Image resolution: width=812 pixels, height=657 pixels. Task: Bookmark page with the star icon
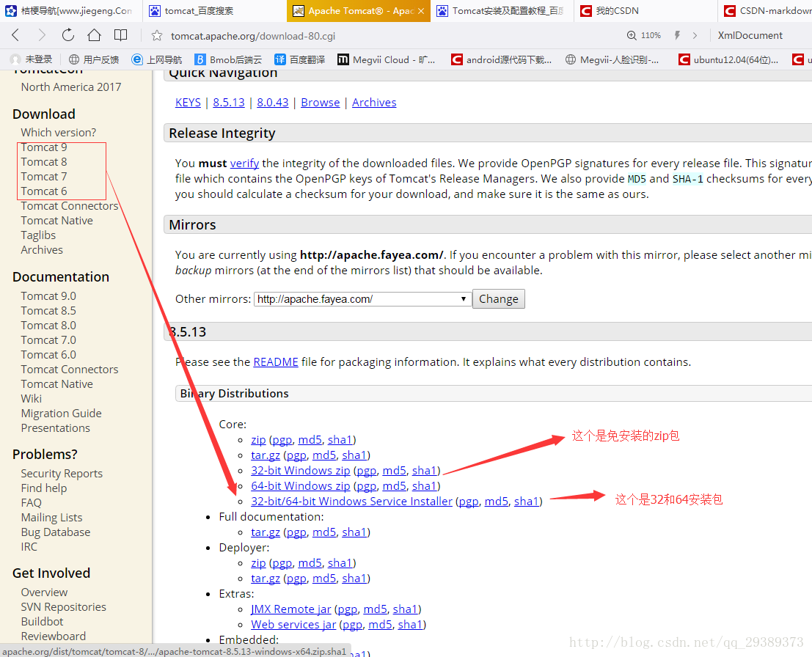[156, 36]
